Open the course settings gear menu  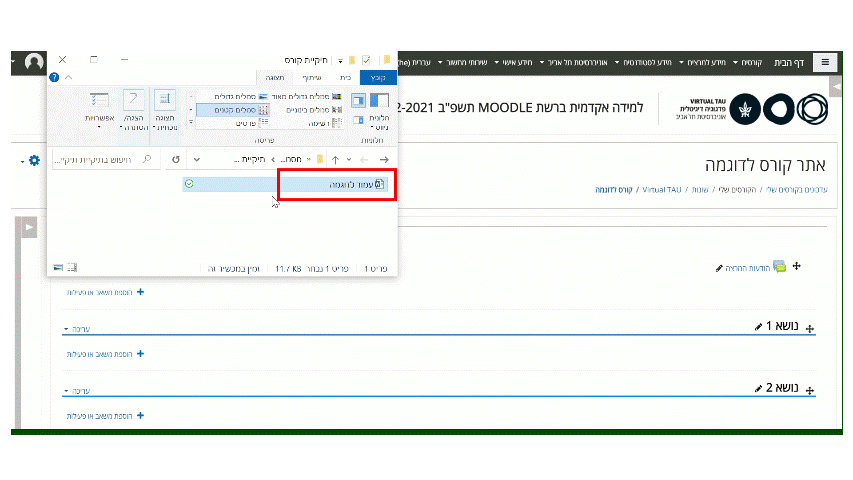[x=31, y=161]
